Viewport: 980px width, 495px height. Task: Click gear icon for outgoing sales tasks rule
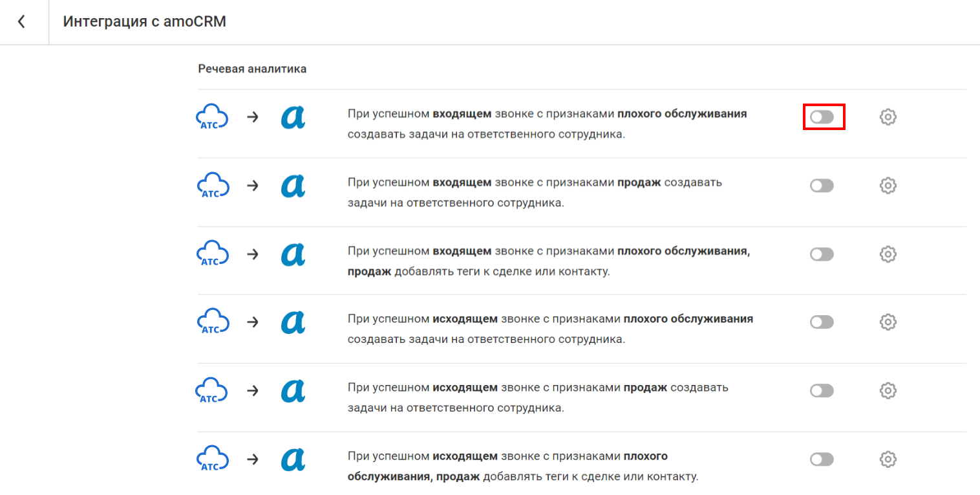tap(888, 391)
